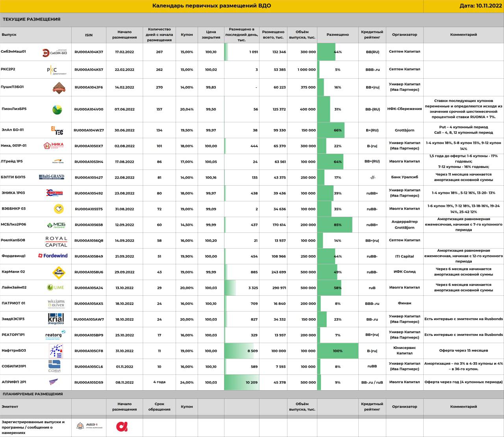Click the 85% progress bar for МСБЛиз2Р06
The height and width of the screenshot is (437, 504).
(x=335, y=225)
